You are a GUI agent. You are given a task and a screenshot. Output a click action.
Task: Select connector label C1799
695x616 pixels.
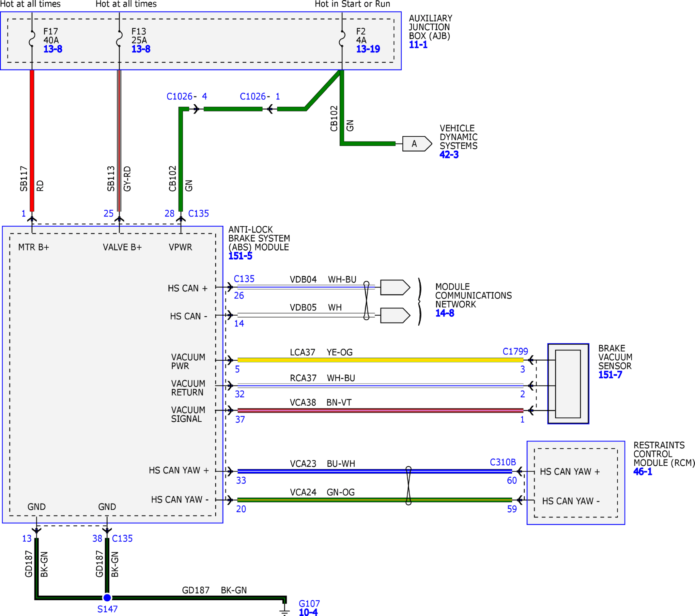pyautogui.click(x=515, y=351)
